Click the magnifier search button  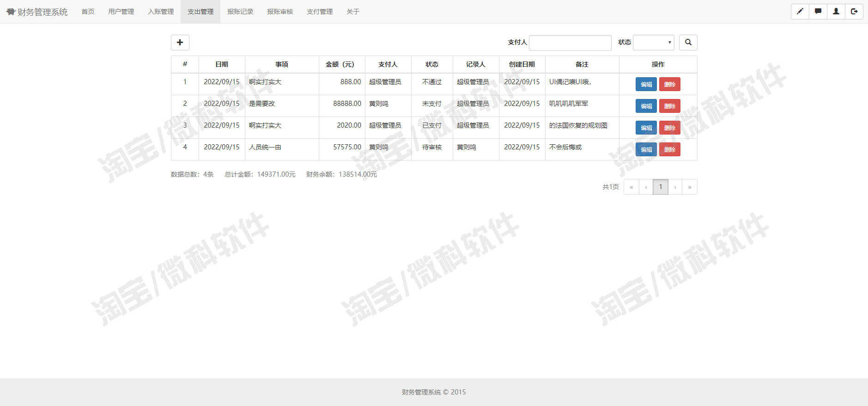click(688, 43)
